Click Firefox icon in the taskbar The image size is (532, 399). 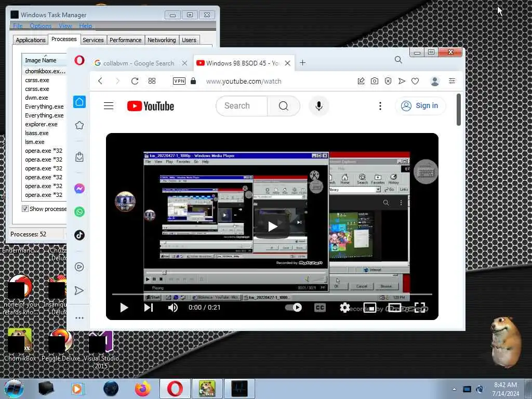[x=143, y=389]
